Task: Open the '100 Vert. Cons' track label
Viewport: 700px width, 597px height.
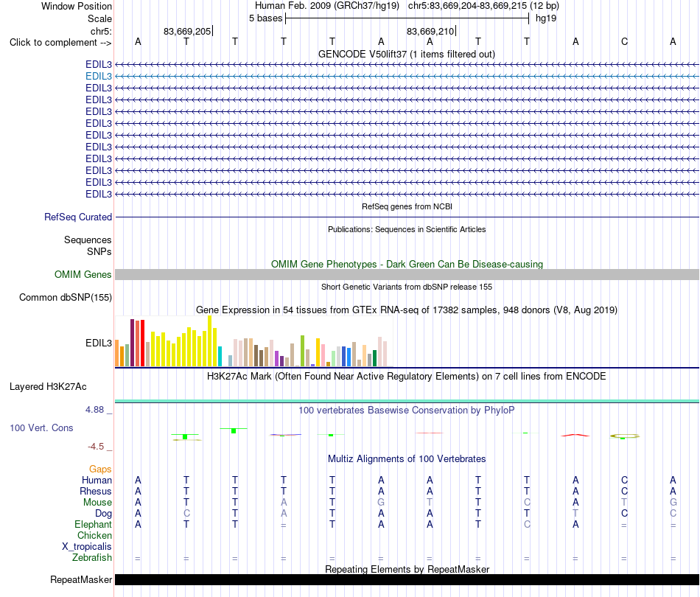Action: [x=41, y=427]
